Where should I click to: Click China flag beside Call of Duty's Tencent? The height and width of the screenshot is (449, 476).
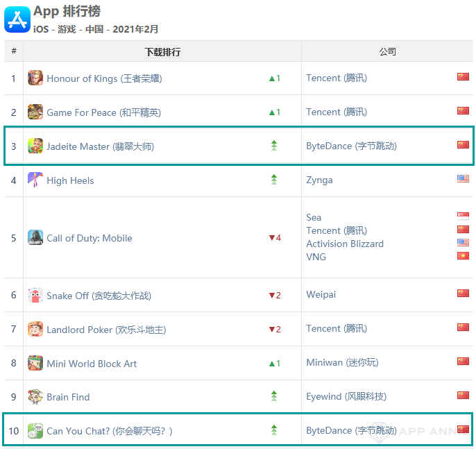coord(463,229)
